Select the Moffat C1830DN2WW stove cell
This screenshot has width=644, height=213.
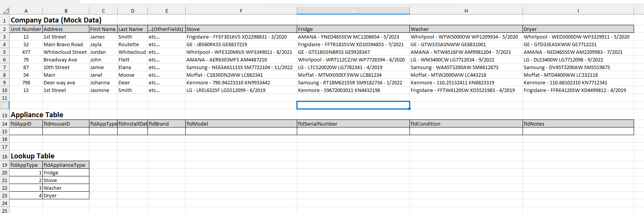tap(241, 75)
